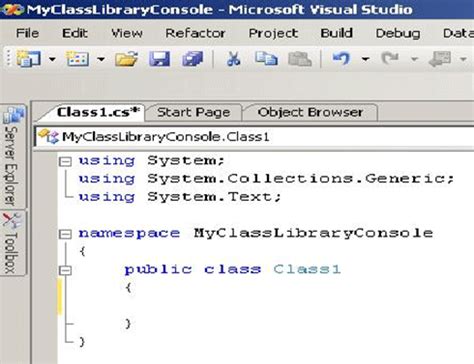Click the Save All icon

(x=192, y=59)
